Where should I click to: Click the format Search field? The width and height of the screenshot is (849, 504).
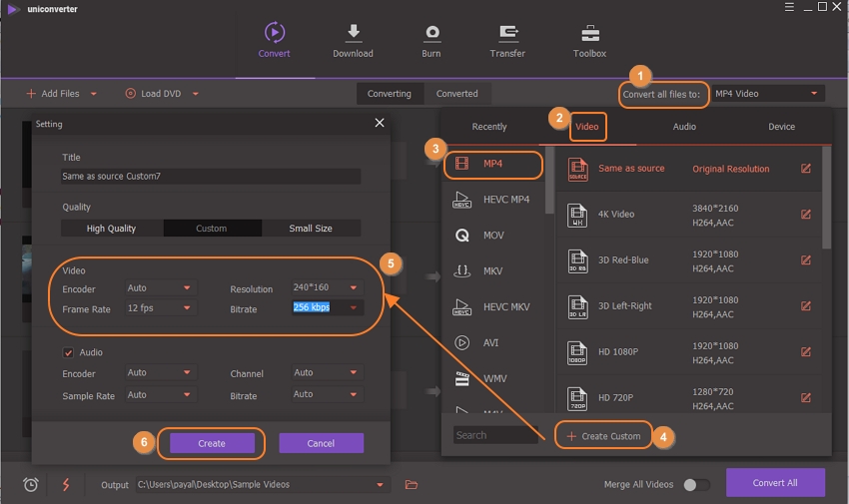(495, 435)
